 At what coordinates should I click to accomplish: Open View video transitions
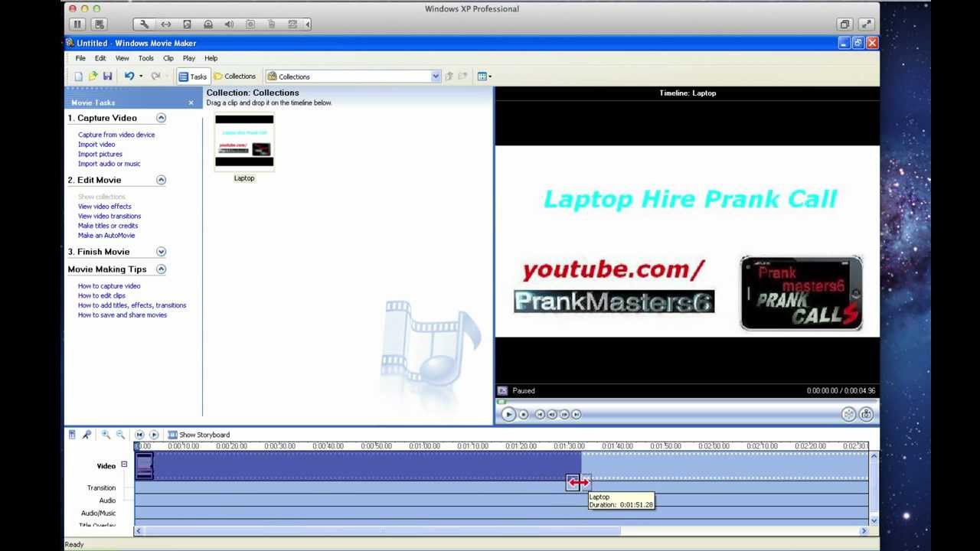(109, 216)
